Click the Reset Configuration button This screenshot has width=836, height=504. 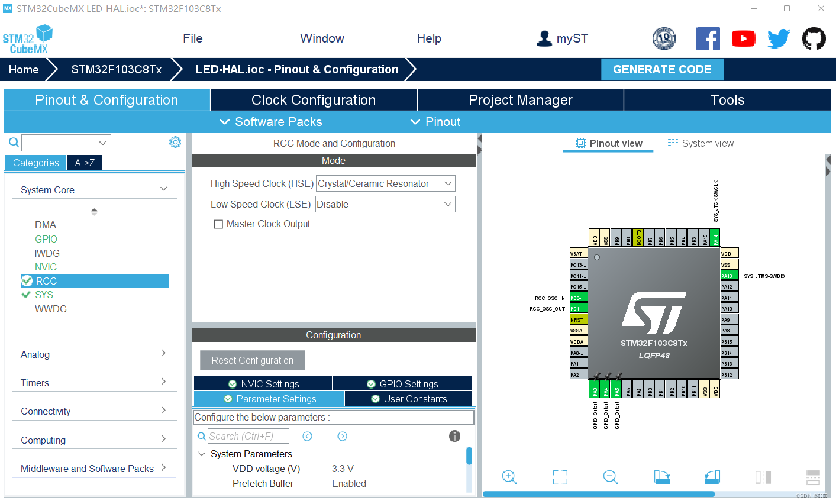pyautogui.click(x=253, y=360)
